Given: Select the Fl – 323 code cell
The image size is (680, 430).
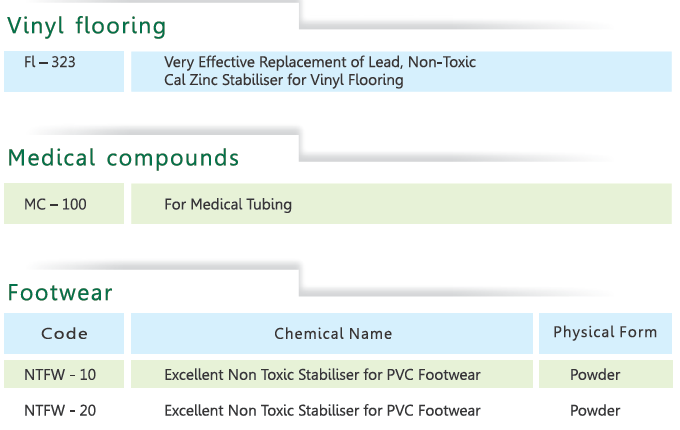Looking at the screenshot, I should click(50, 63).
